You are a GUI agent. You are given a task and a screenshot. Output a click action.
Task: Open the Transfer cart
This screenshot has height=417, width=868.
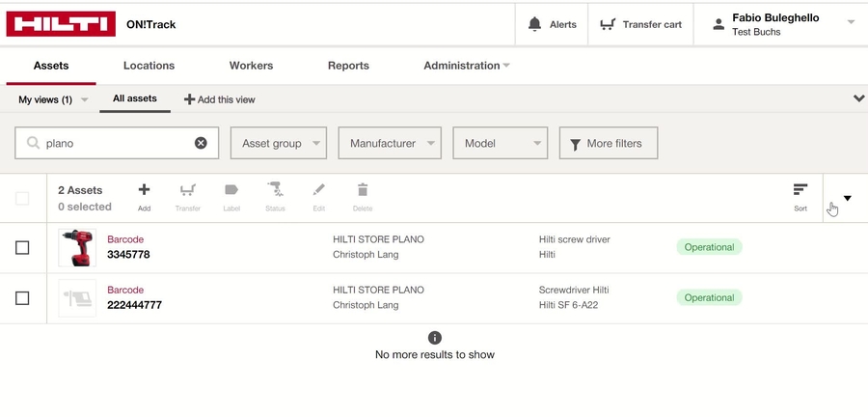[640, 24]
